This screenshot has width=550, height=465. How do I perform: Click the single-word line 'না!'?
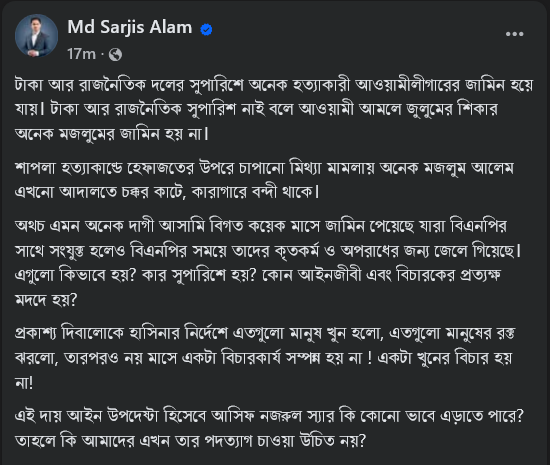(x=24, y=382)
